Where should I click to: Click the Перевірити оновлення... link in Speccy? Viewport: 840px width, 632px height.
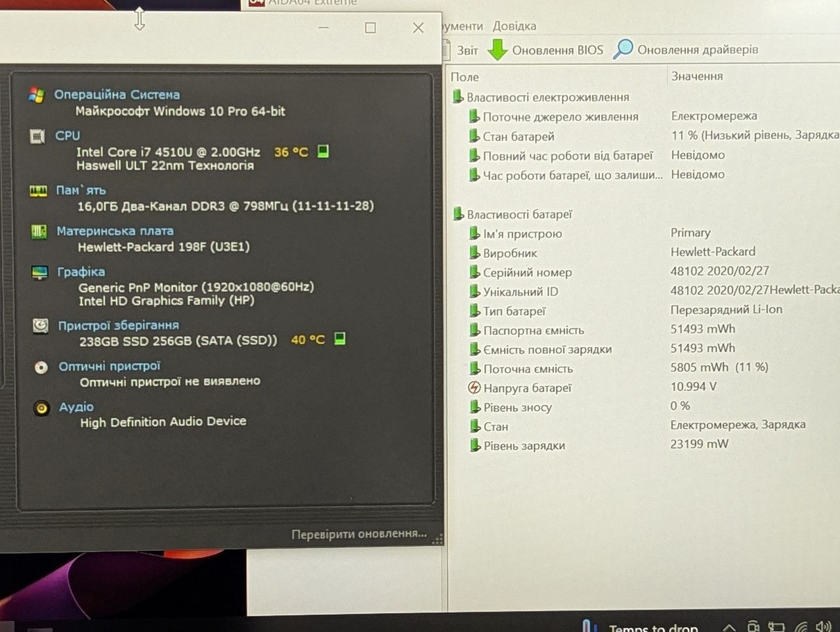point(359,534)
